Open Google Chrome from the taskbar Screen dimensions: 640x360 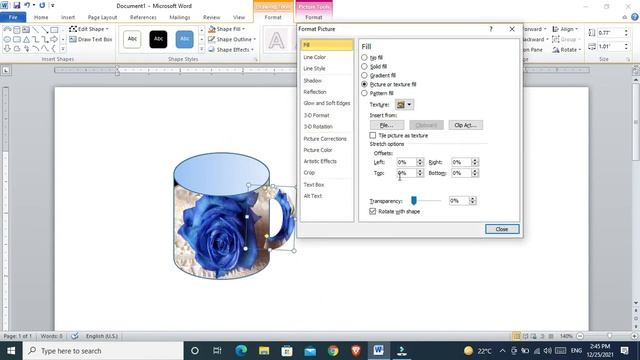(333, 351)
